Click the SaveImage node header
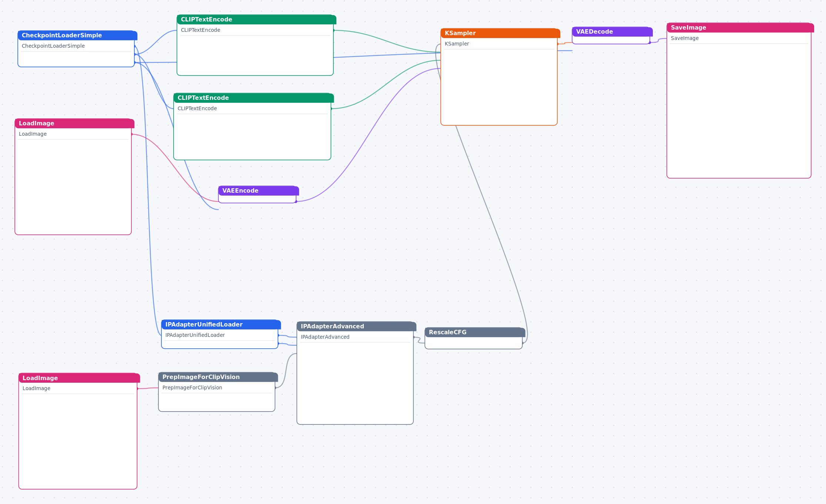The height and width of the screenshot is (504, 826). [x=740, y=28]
